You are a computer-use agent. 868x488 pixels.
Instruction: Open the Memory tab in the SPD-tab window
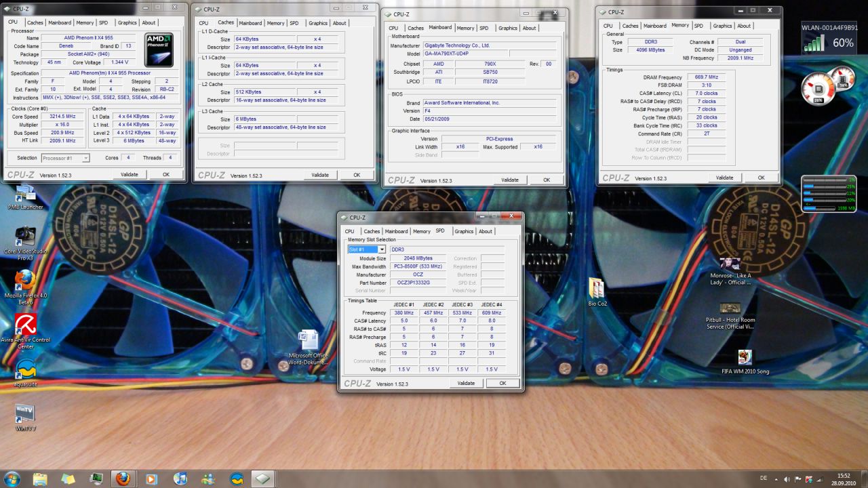click(x=422, y=231)
